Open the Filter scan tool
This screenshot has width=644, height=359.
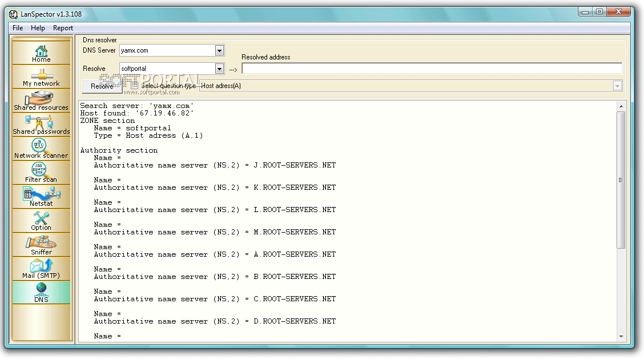click(x=41, y=173)
